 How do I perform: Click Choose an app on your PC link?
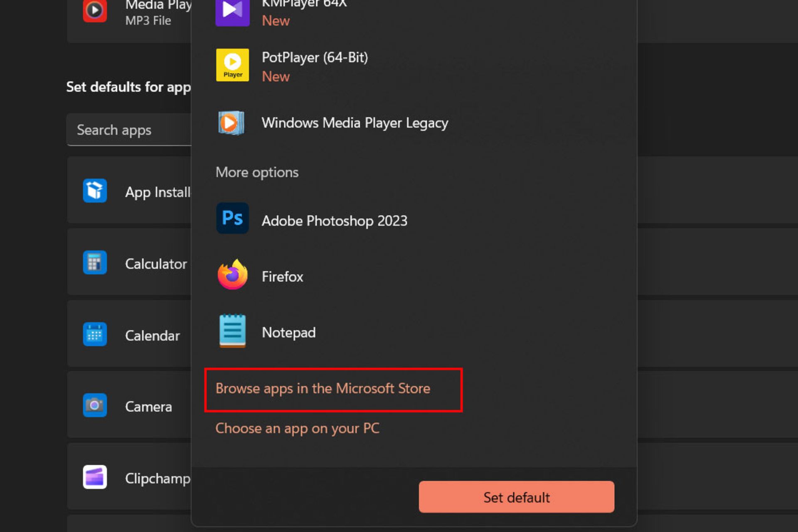(x=298, y=429)
